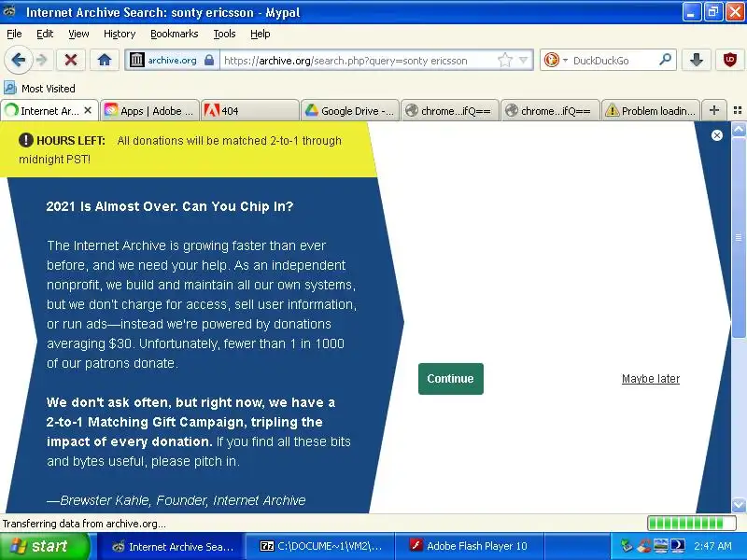The height and width of the screenshot is (560, 747).
Task: Click the network computers tray icon
Action: coord(660,546)
